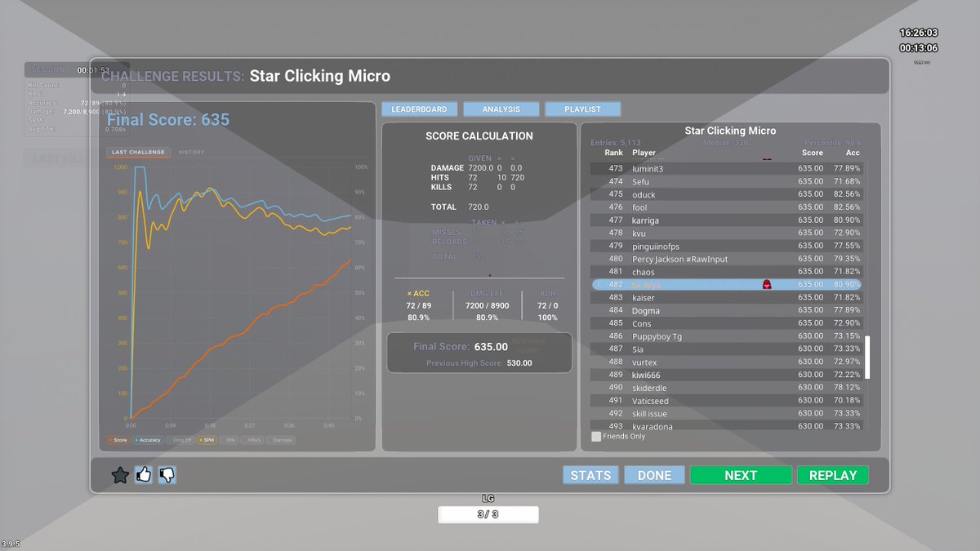Give the scenario a thumbs down
The width and height of the screenshot is (980, 551).
(x=167, y=474)
